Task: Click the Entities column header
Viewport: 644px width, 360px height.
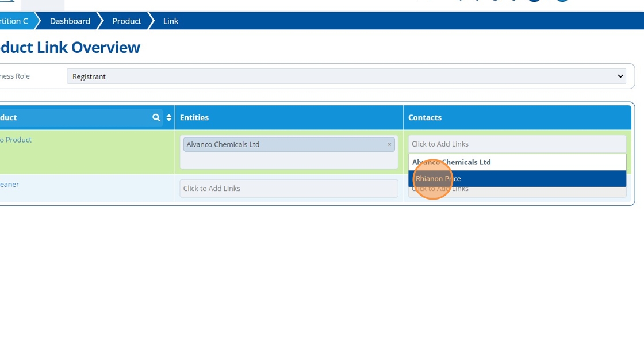Action: pos(289,117)
